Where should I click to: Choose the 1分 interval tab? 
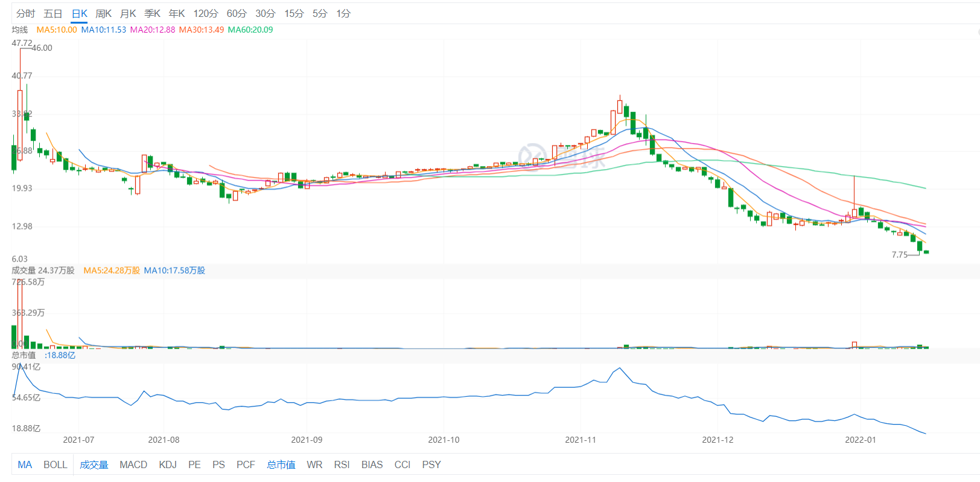click(343, 13)
